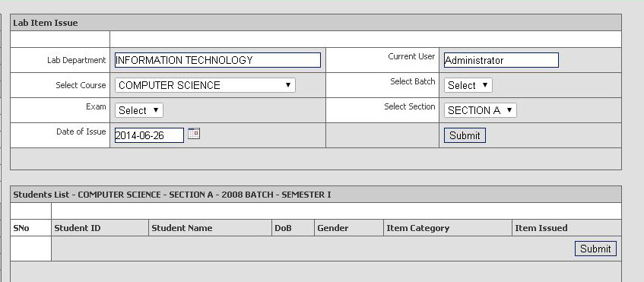Open the calendar picker beside Date of Issue

click(x=194, y=134)
